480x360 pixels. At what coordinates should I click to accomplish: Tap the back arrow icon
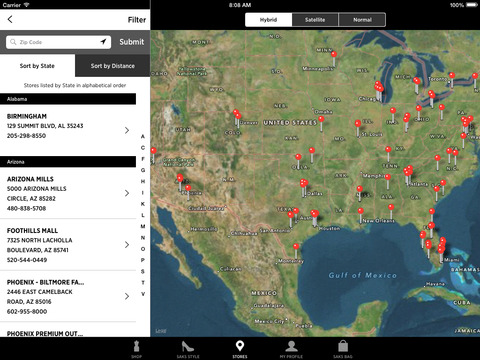point(10,19)
